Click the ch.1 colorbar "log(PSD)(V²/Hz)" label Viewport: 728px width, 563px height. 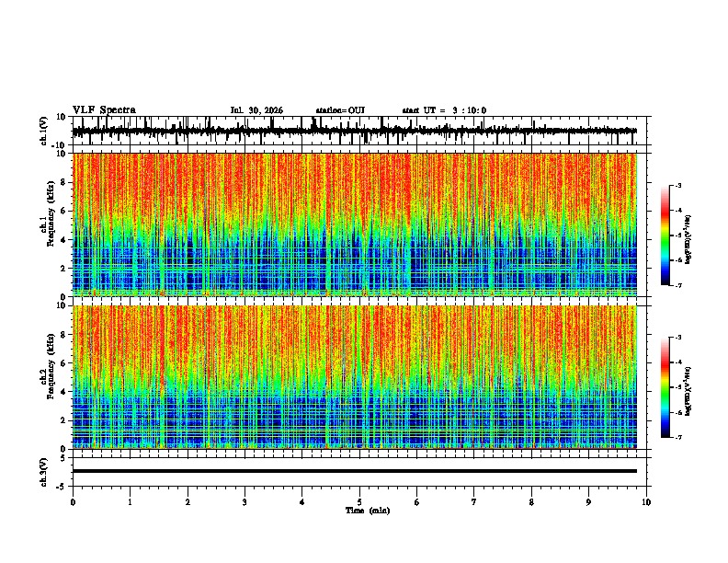[x=688, y=239]
